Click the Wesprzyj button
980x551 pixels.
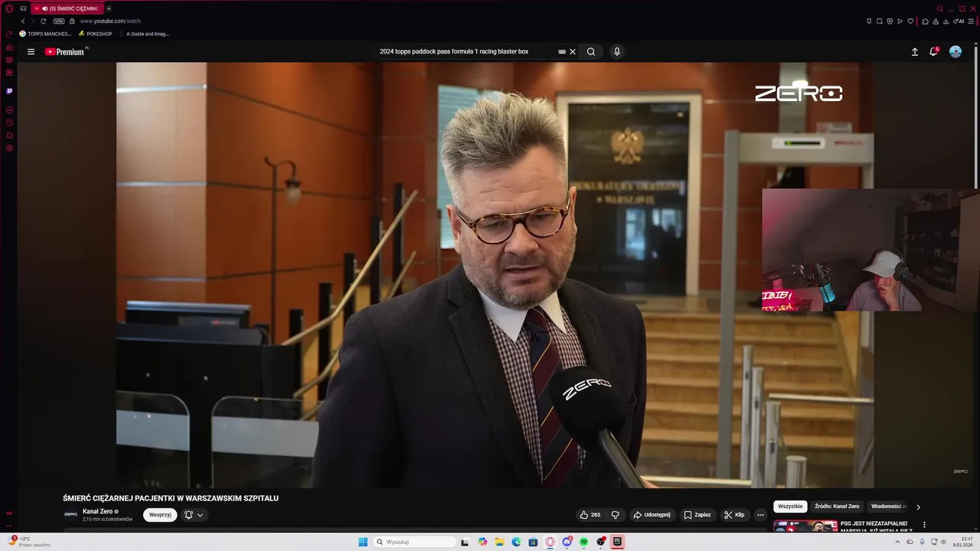pyautogui.click(x=160, y=515)
